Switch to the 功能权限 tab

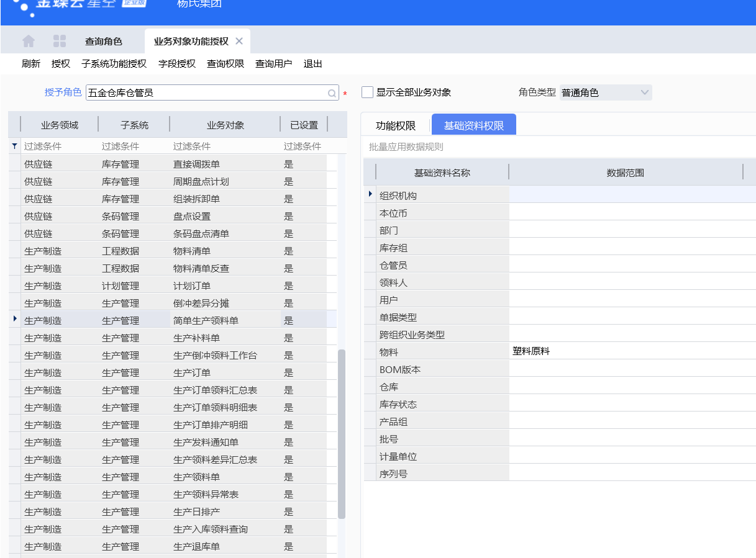(x=396, y=125)
